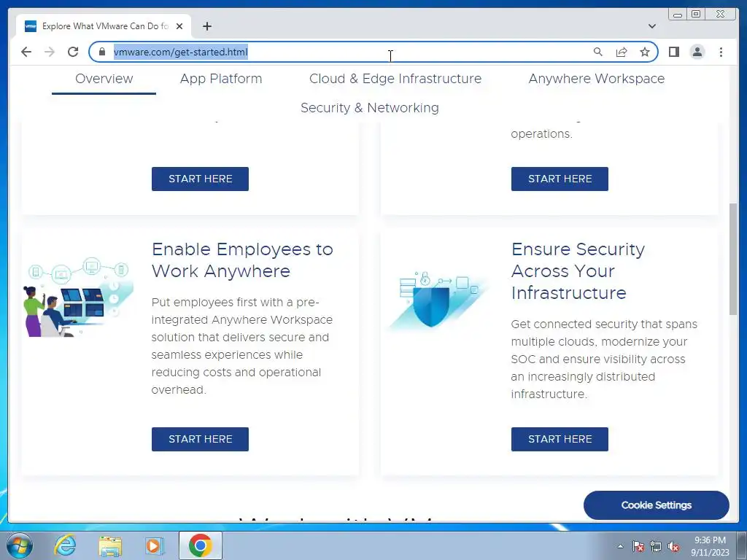The image size is (747, 560).
Task: Click the connected security description paragraph
Action: click(x=604, y=359)
